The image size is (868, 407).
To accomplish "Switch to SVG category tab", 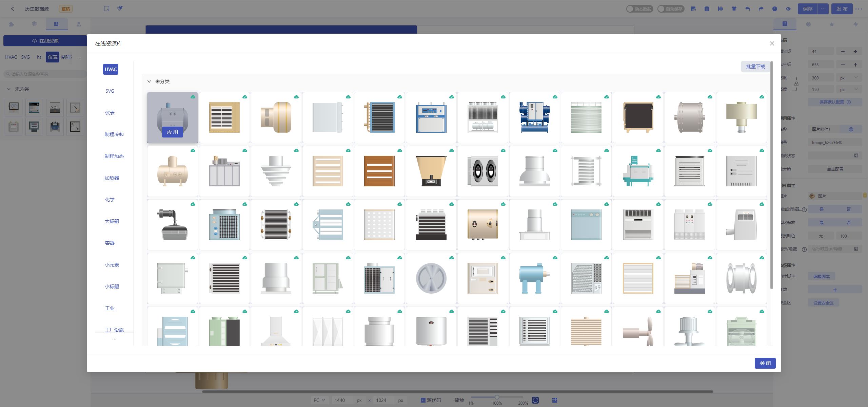I will 110,91.
